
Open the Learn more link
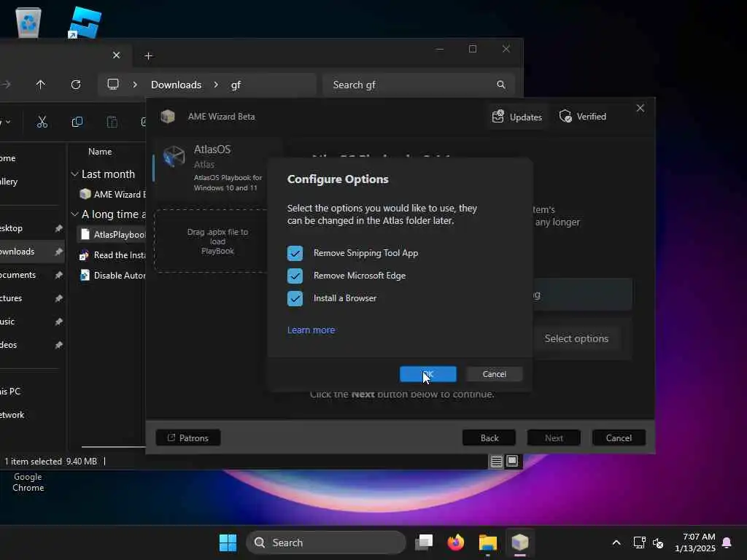[311, 330]
